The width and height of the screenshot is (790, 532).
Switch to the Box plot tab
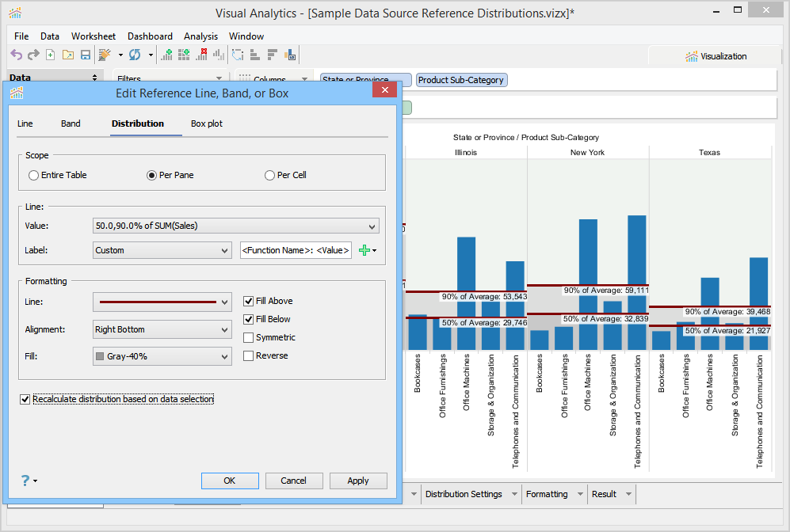point(206,123)
